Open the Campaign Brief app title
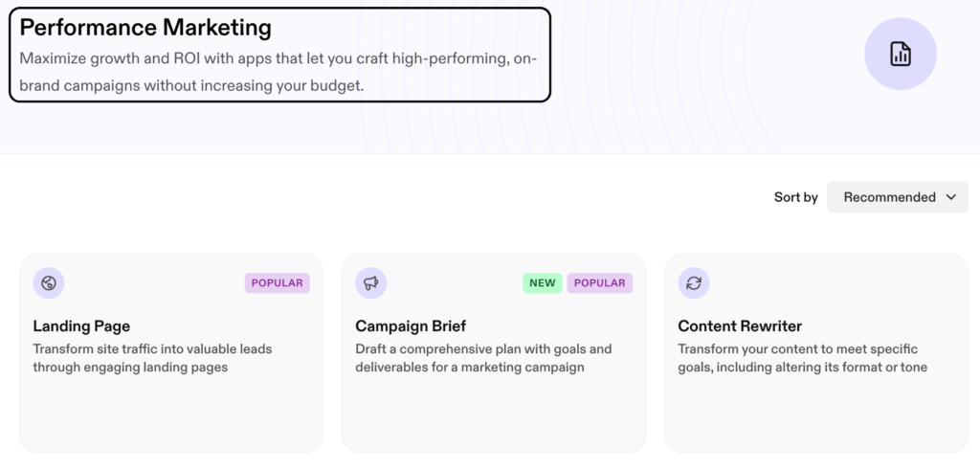This screenshot has width=980, height=470. pos(411,326)
